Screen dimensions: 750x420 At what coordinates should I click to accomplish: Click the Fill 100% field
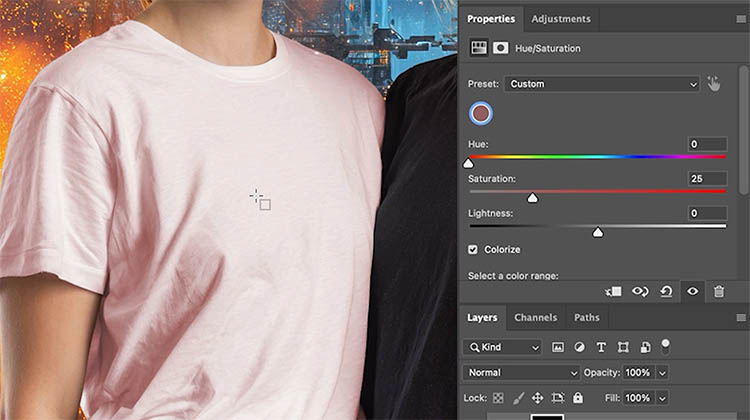[638, 398]
